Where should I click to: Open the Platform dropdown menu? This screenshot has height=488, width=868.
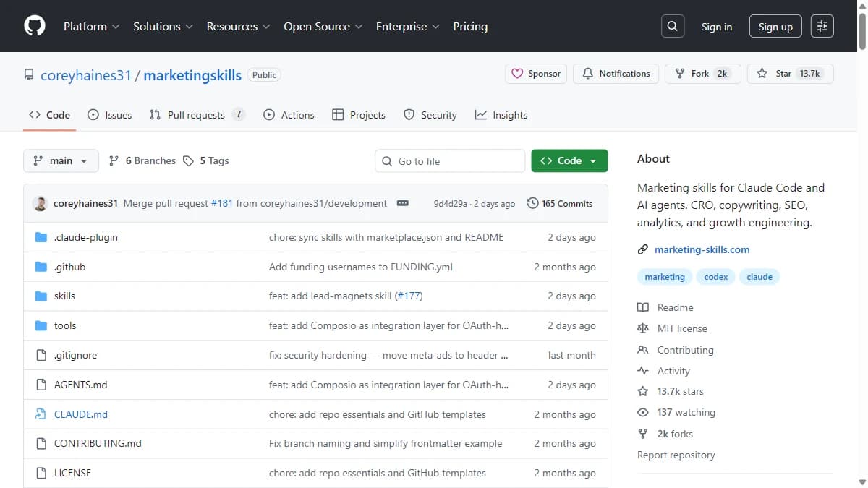(x=92, y=26)
